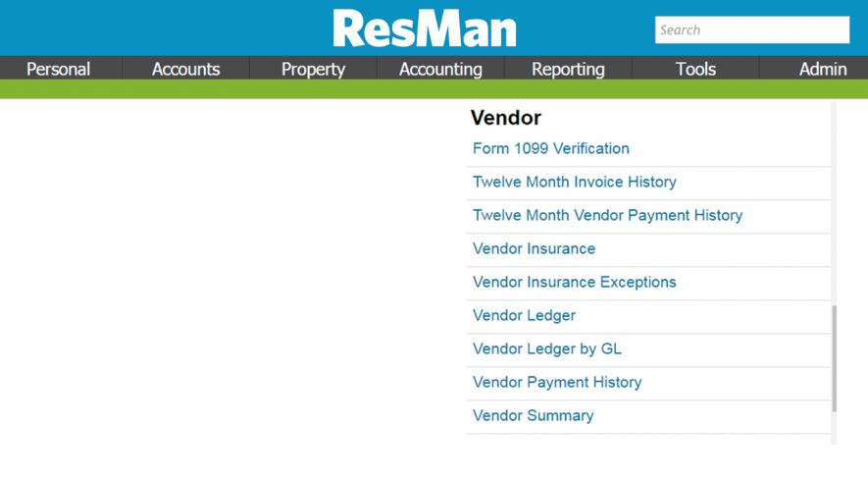Image resolution: width=868 pixels, height=481 pixels.
Task: Open Vendor Ledger by GL report
Action: 547,348
